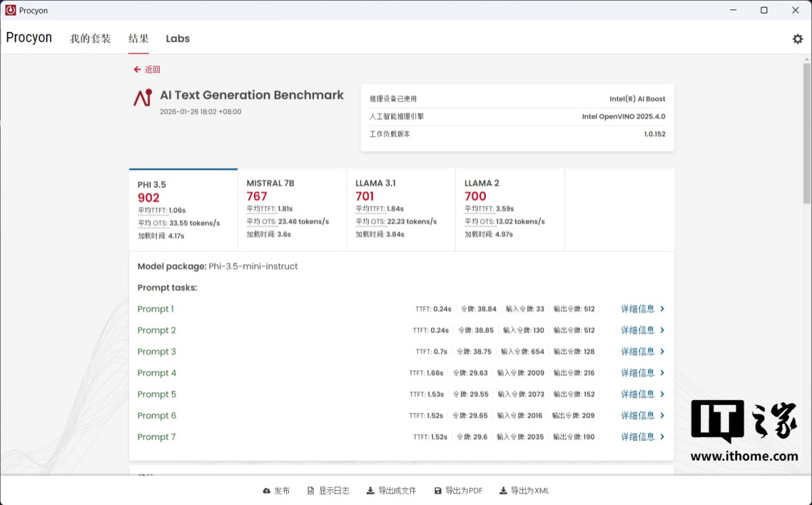Click the 导出成文件 download icon

[370, 491]
